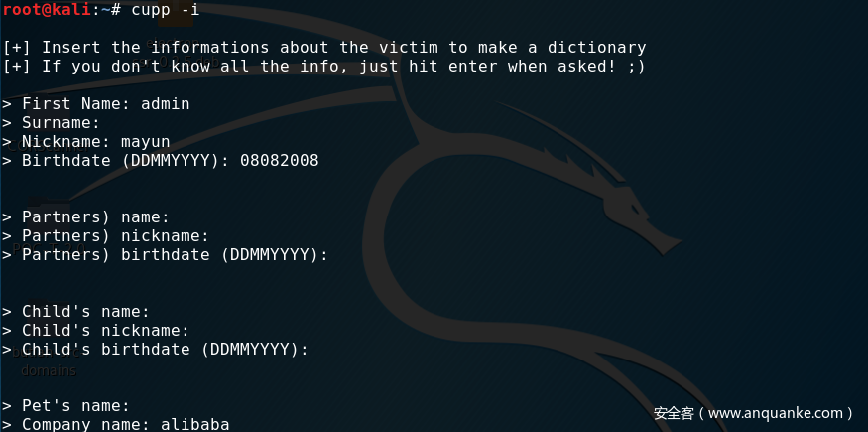Click the faded desktop icon behind 'Partners) nickname'
The image size is (868, 432).
point(50,247)
